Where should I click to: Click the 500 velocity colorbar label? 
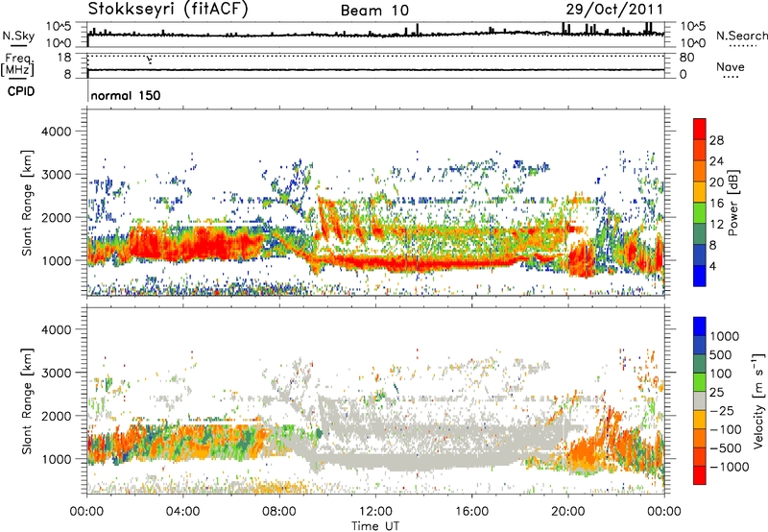coord(721,354)
